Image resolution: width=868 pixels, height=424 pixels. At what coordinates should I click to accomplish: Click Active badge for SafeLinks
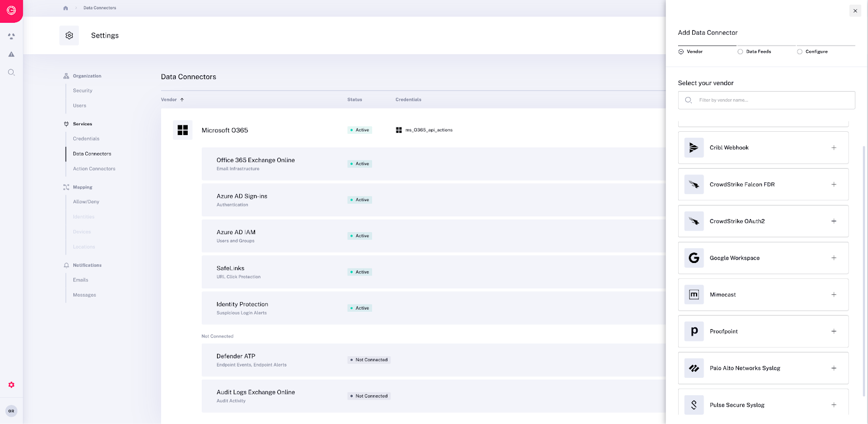point(360,272)
